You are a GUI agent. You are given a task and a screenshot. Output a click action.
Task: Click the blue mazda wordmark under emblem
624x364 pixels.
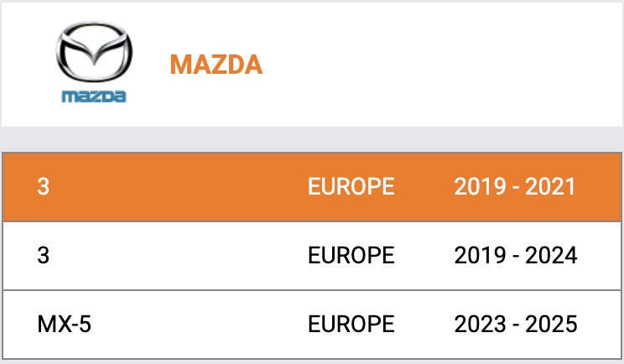click(94, 96)
